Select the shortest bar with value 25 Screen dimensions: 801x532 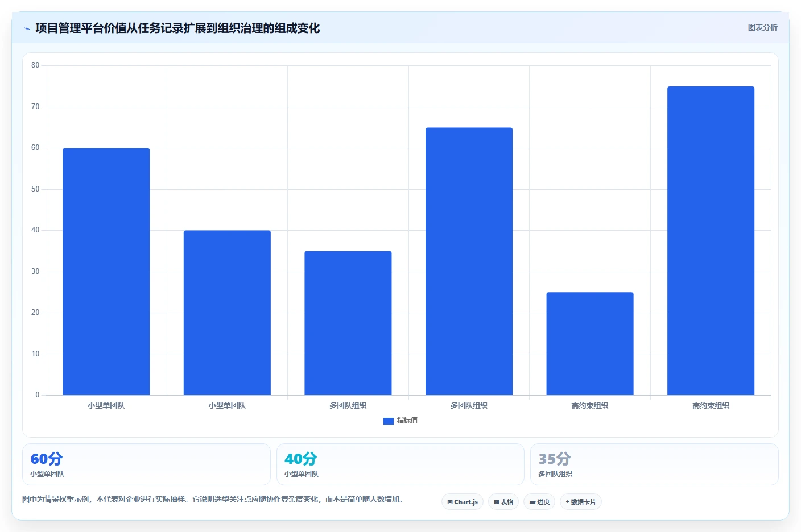[x=590, y=344]
